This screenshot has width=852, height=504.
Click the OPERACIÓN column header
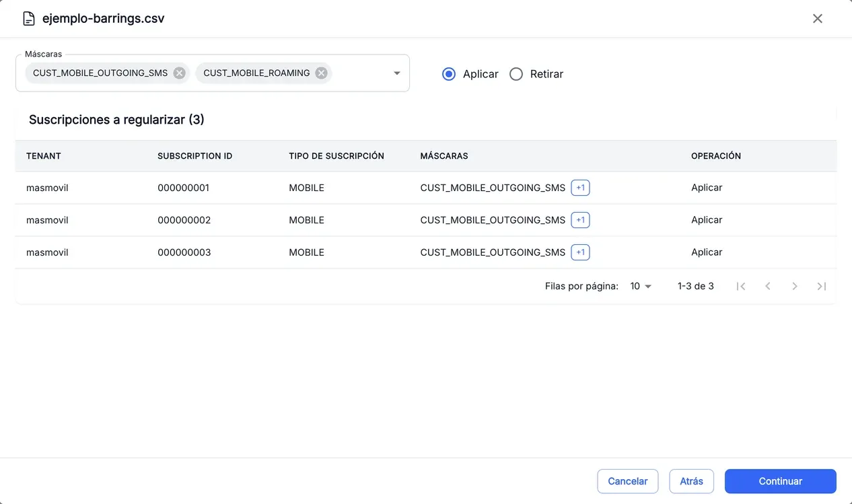pyautogui.click(x=716, y=156)
